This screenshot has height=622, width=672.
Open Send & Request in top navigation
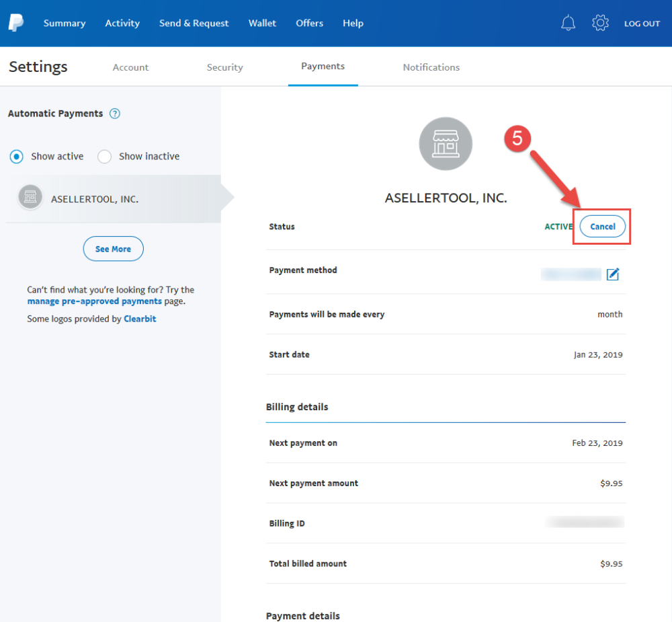pos(194,23)
